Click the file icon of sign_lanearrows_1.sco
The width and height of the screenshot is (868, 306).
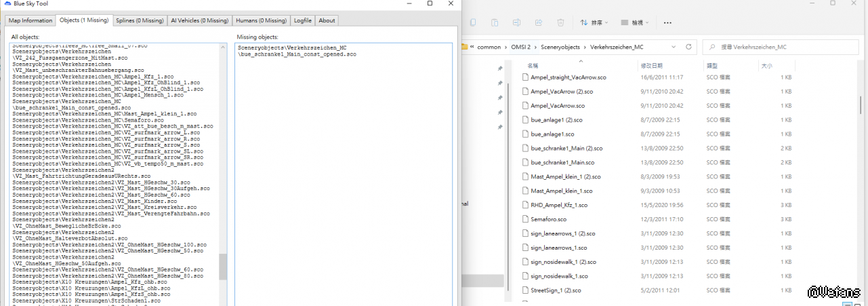click(525, 248)
